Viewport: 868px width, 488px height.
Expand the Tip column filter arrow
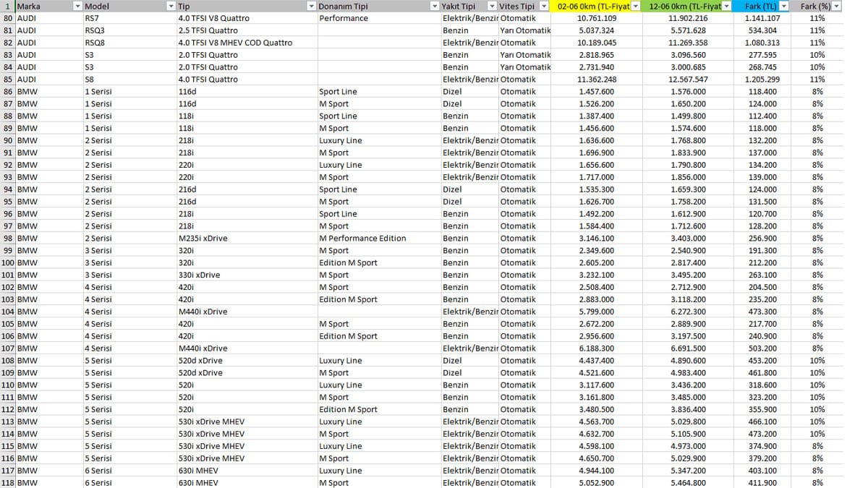tap(311, 7)
